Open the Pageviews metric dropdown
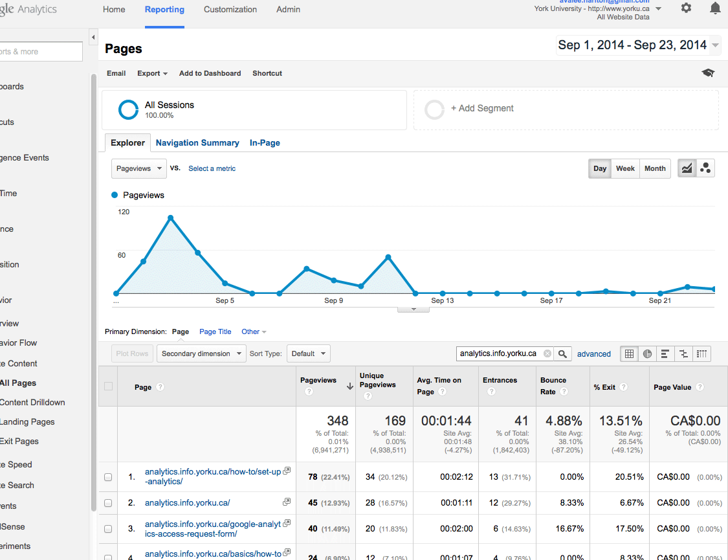 click(x=139, y=168)
